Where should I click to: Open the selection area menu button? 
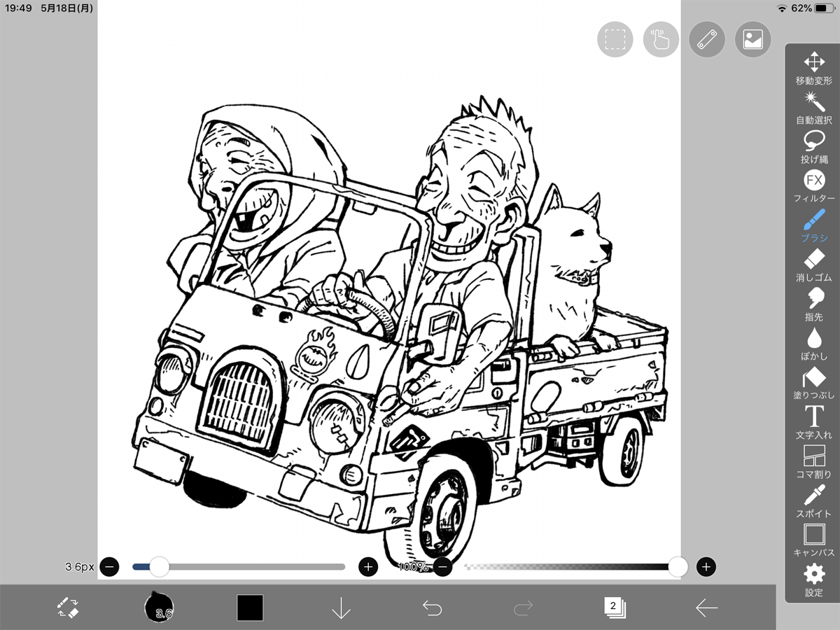(615, 39)
